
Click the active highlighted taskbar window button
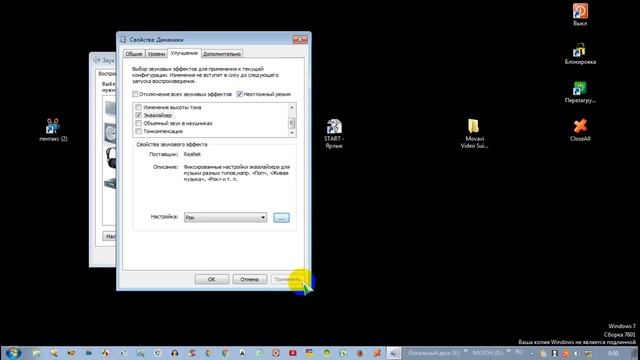394,353
